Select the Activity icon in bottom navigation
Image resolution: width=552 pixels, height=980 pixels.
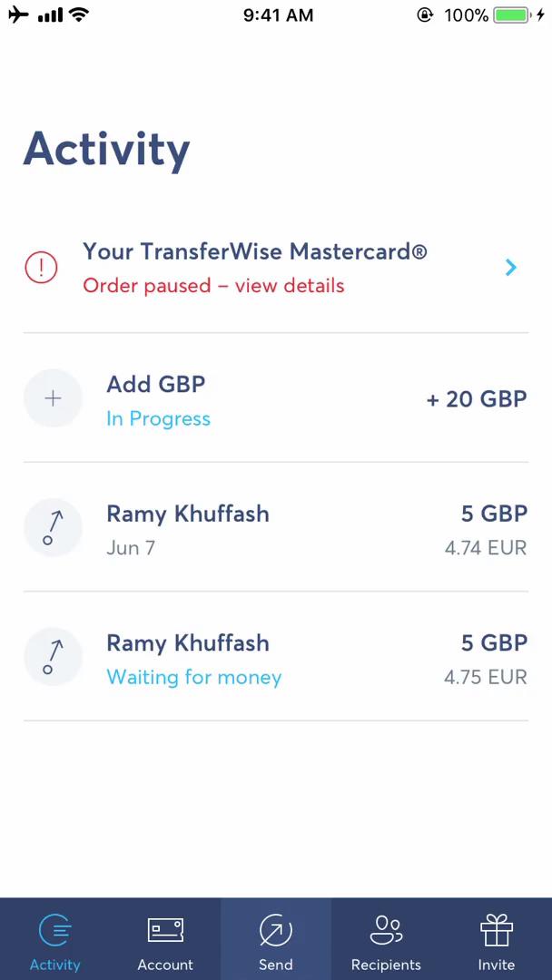[54, 927]
